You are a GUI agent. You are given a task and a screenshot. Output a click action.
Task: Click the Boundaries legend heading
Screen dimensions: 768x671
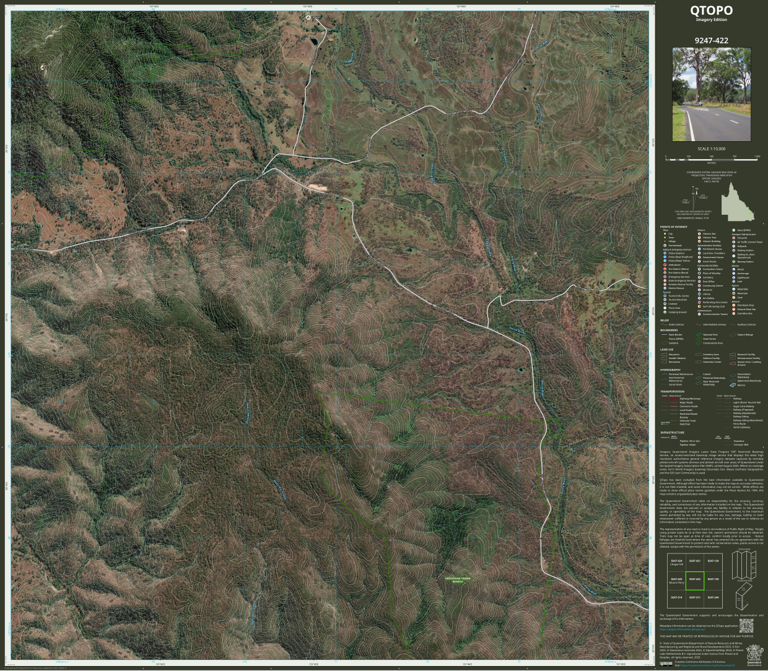click(x=669, y=330)
